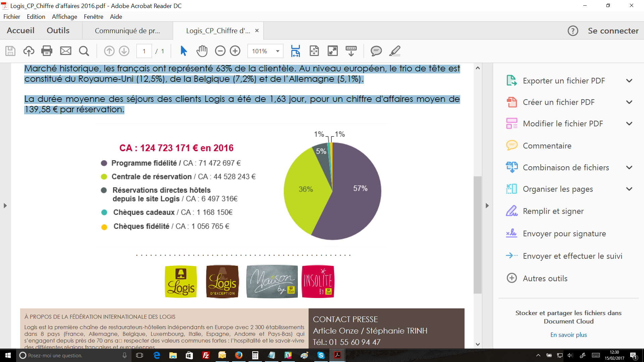Open the En savoir plus link
The image size is (644, 362).
(x=569, y=335)
